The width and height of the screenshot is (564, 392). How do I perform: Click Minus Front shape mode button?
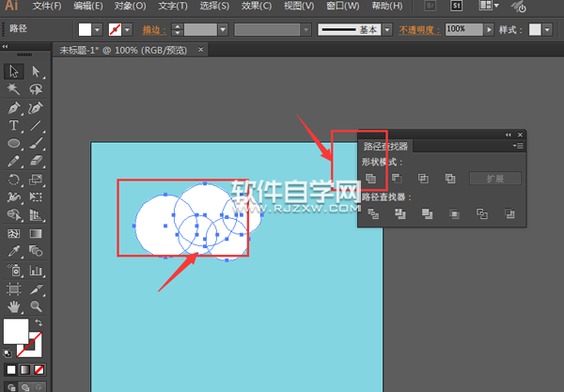[397, 179]
